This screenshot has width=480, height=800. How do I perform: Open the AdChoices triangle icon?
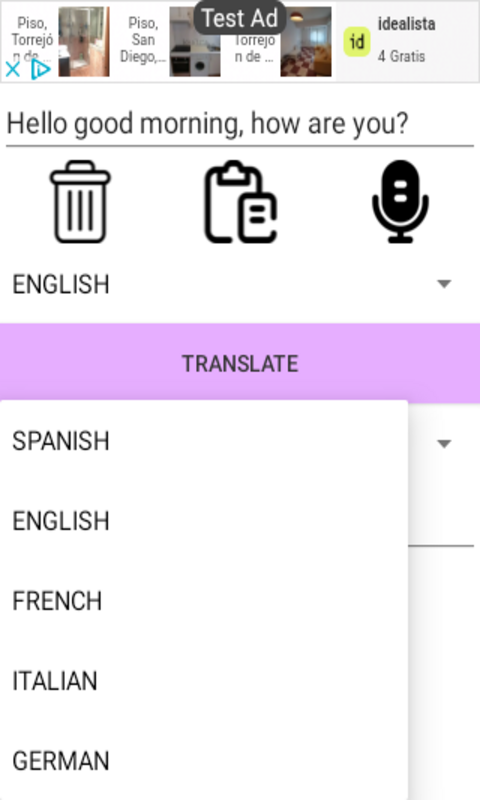point(40,69)
